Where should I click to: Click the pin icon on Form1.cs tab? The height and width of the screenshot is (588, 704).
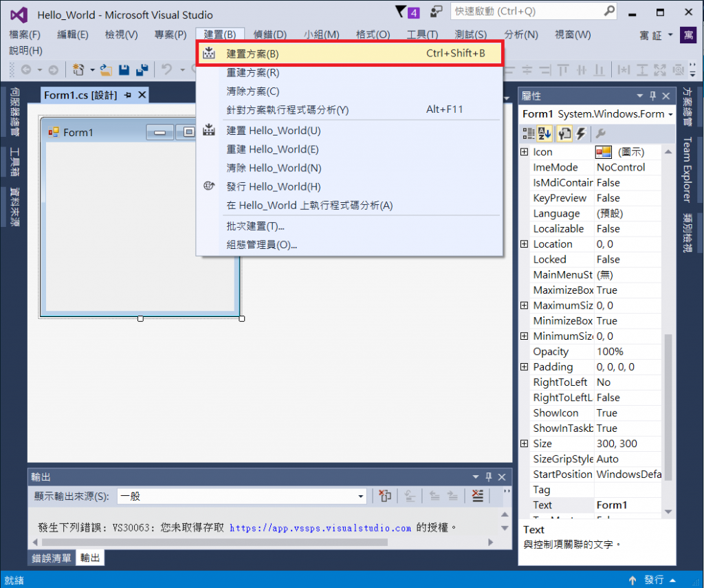tap(128, 95)
